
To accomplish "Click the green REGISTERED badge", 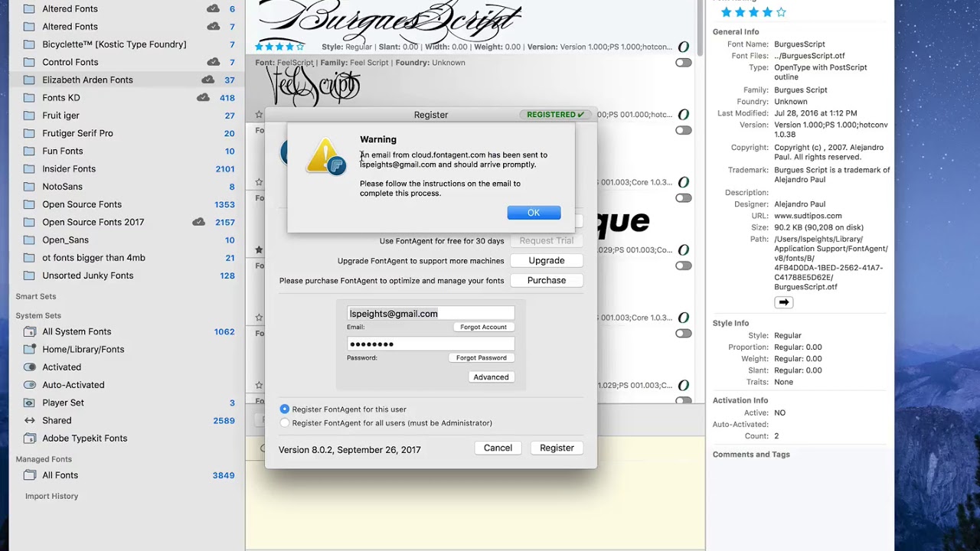I will pyautogui.click(x=554, y=115).
